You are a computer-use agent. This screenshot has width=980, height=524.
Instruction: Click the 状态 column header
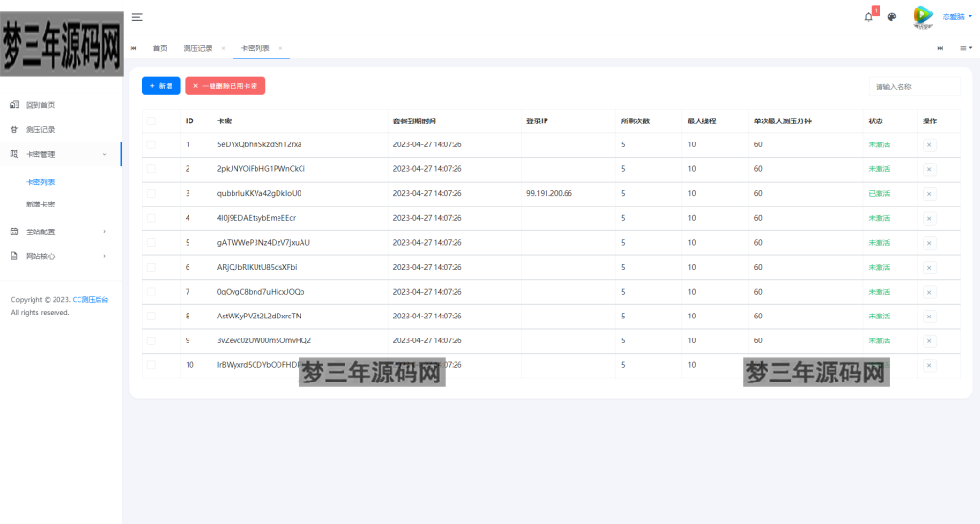(875, 121)
